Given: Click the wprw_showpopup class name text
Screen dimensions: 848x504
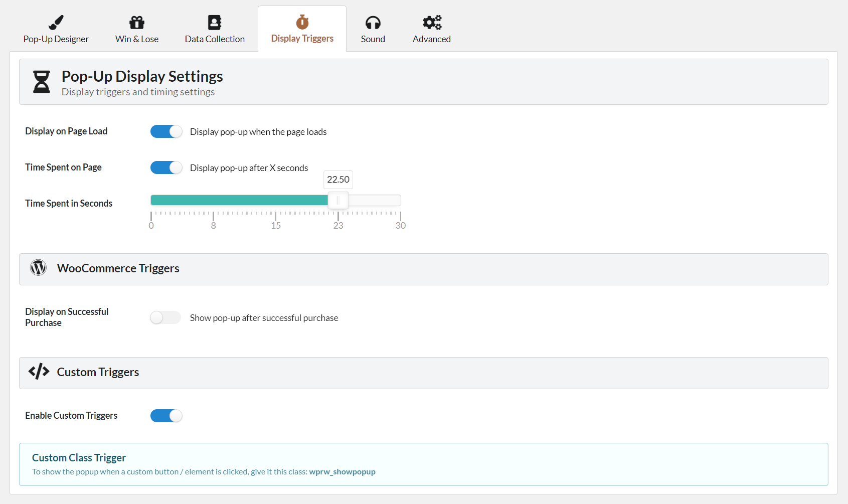Looking at the screenshot, I should (343, 472).
